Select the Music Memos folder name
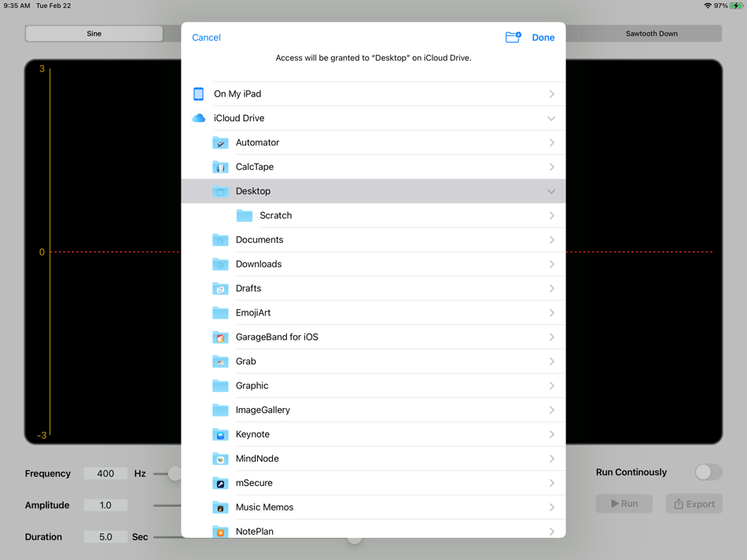The height and width of the screenshot is (560, 747). click(x=264, y=507)
